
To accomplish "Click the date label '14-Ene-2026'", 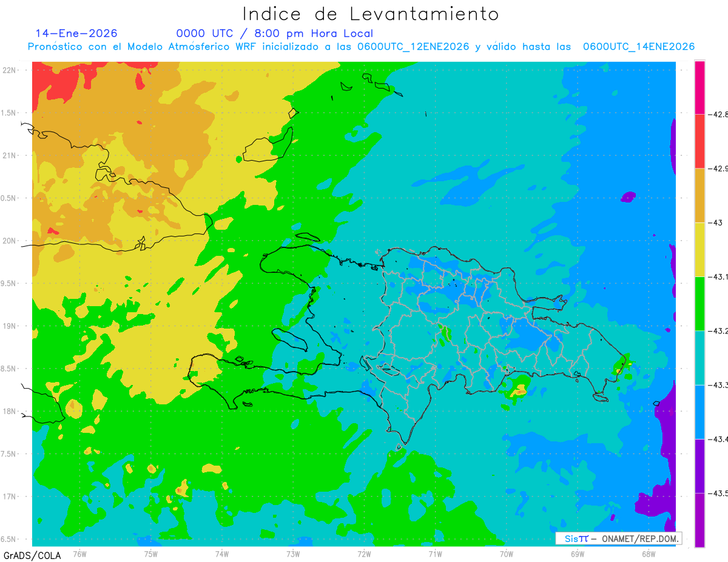I will pos(76,33).
